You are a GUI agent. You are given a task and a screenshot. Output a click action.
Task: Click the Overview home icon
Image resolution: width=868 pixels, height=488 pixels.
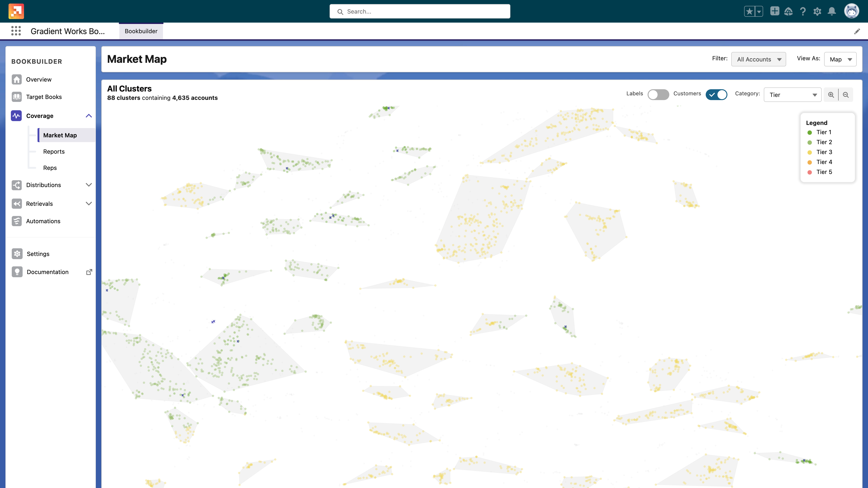(x=17, y=80)
